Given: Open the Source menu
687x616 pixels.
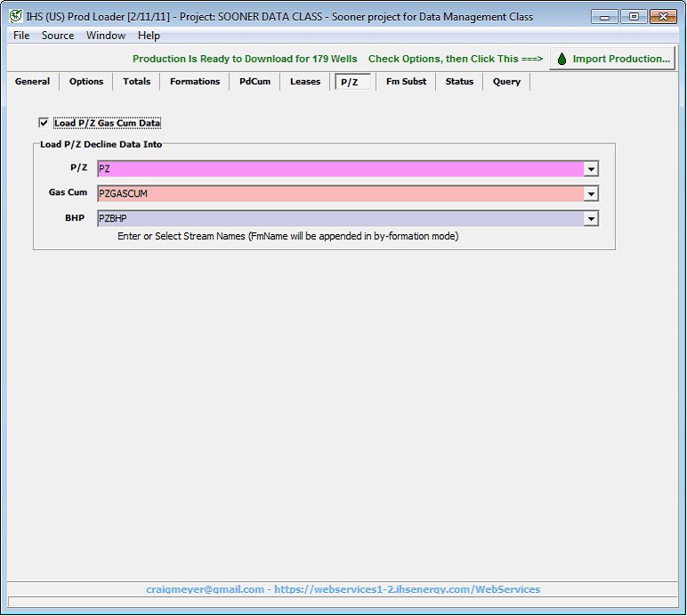Looking at the screenshot, I should tap(58, 36).
